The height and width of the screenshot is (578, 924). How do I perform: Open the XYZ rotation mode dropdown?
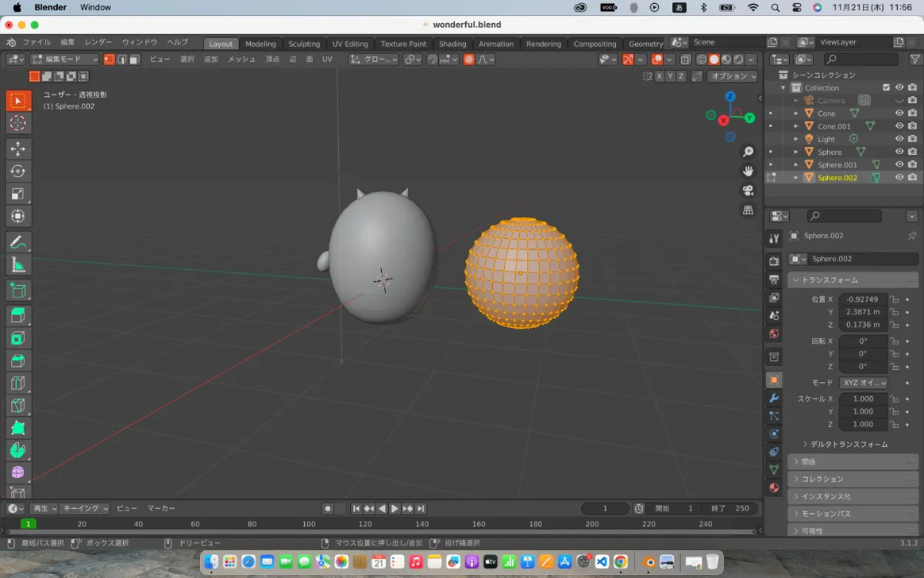864,383
